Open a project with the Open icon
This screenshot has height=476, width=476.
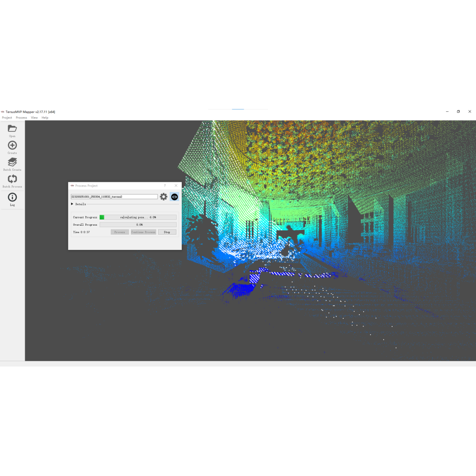(12, 129)
